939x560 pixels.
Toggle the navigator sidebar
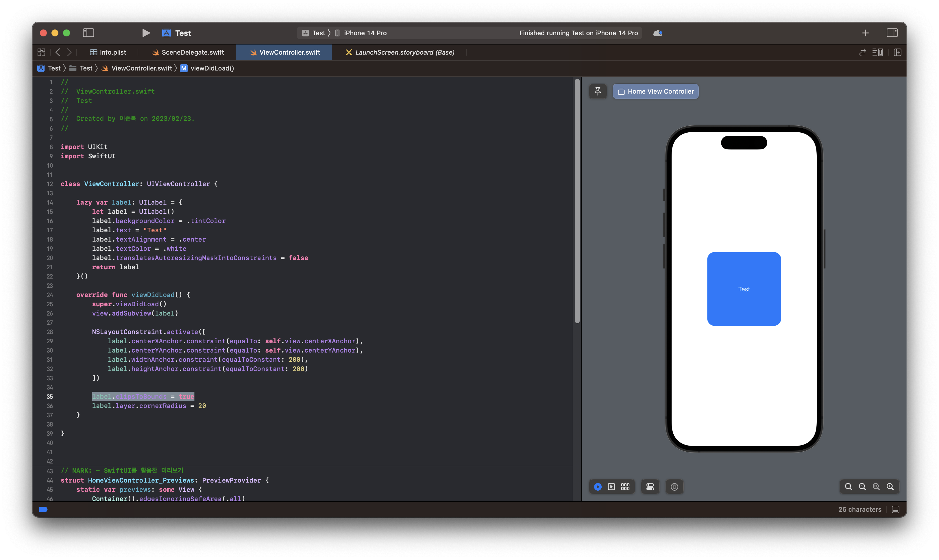[88, 33]
